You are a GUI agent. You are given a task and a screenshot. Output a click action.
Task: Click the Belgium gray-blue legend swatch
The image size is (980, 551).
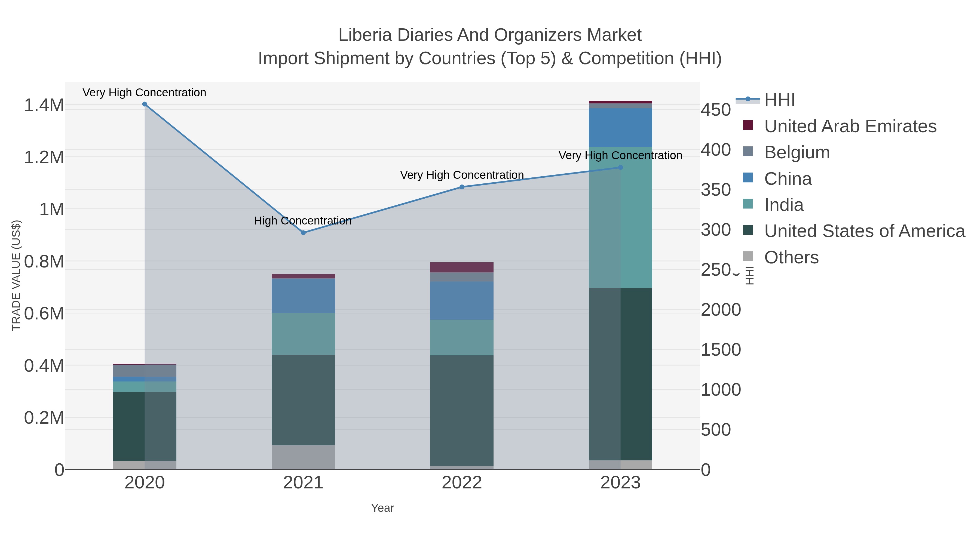click(x=748, y=151)
